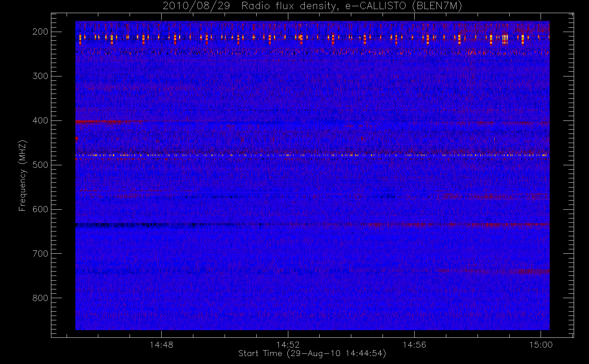Click the 200 frequency tick label
Image resolution: width=589 pixels, height=364 pixels.
coord(40,32)
